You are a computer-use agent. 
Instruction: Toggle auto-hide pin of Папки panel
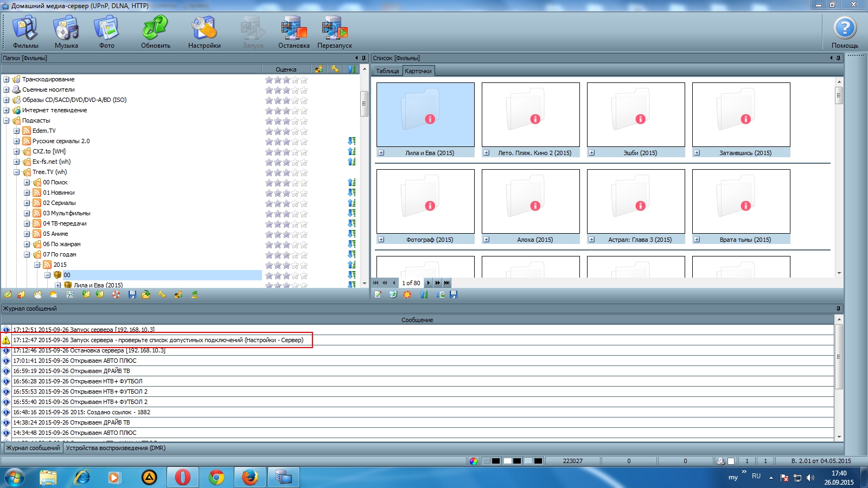click(363, 58)
